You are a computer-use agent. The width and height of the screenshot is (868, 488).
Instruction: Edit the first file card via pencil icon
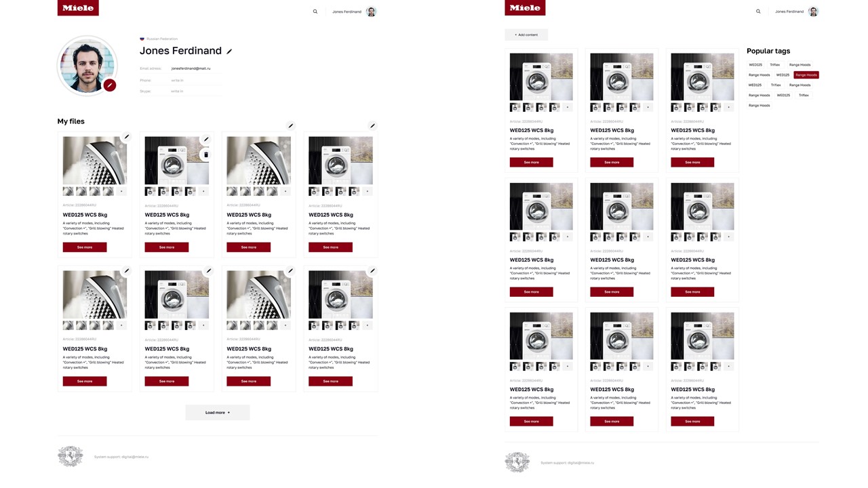click(x=126, y=137)
